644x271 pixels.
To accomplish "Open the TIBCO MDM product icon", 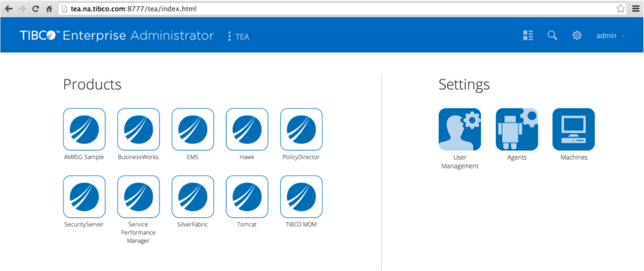I will pyautogui.click(x=301, y=197).
